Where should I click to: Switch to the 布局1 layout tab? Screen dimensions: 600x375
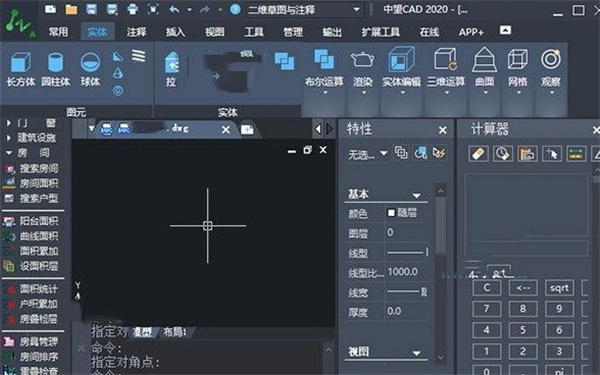[x=175, y=332]
